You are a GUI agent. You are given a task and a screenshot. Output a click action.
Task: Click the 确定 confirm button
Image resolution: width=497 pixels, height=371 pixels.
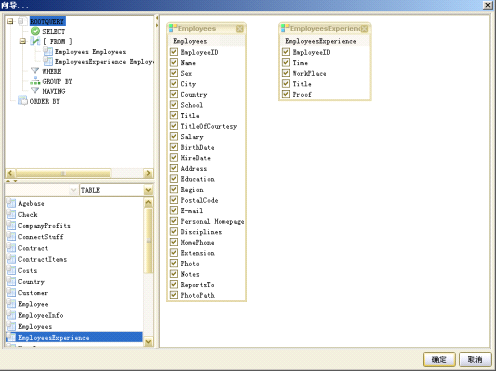point(439,359)
